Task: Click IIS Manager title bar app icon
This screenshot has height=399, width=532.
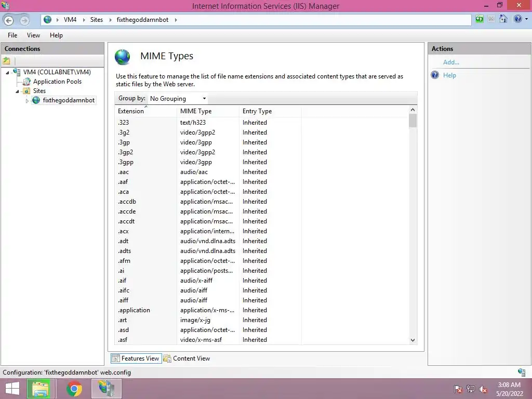Action: (5, 5)
